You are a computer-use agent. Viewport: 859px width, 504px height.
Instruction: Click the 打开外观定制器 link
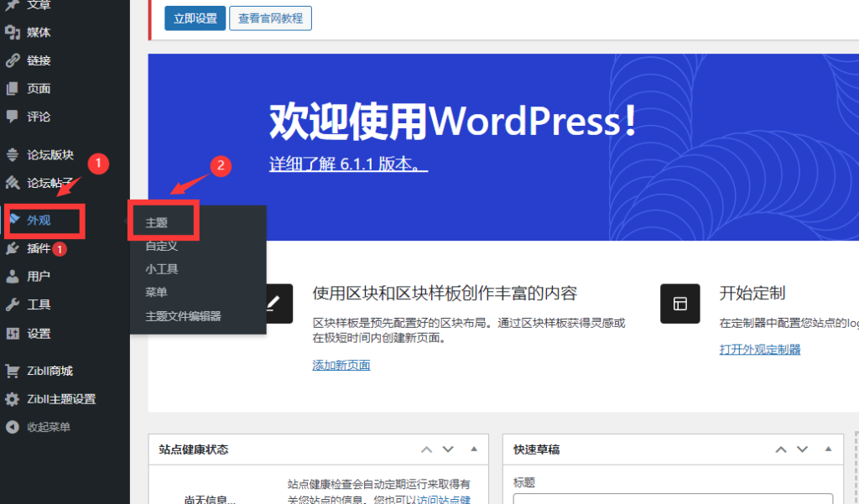pos(760,350)
